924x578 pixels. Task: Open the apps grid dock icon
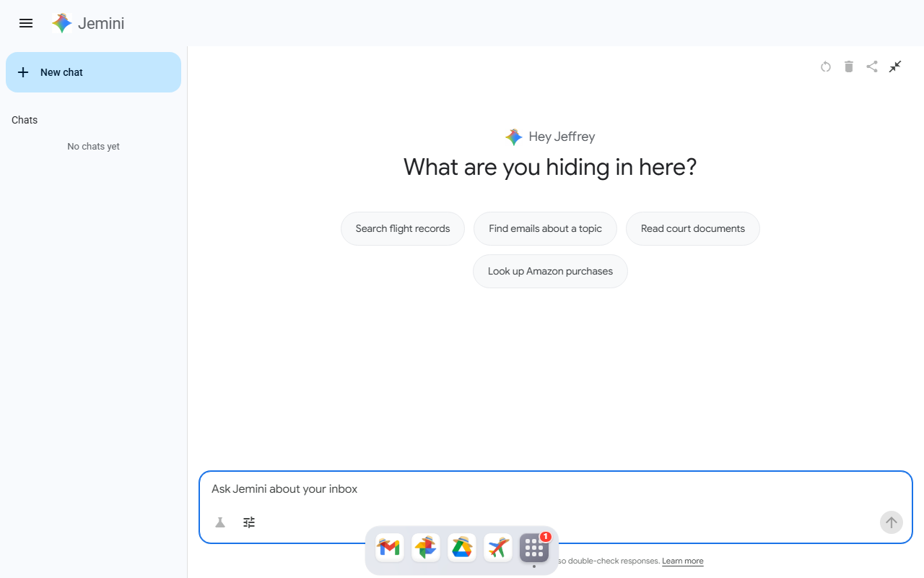534,548
